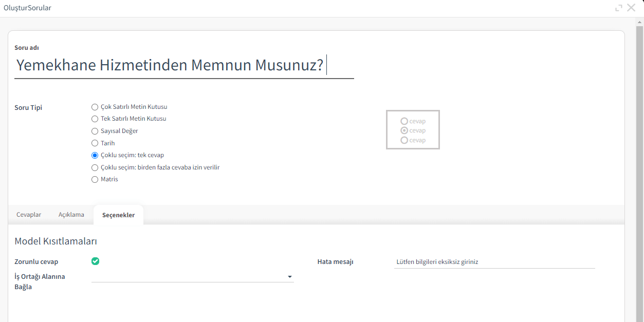Choose Matris question type

coord(95,179)
